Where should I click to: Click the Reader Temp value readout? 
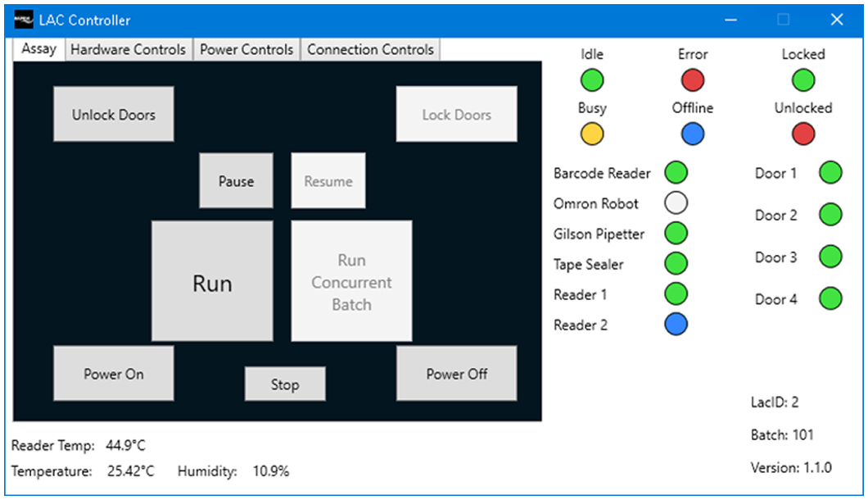125,446
